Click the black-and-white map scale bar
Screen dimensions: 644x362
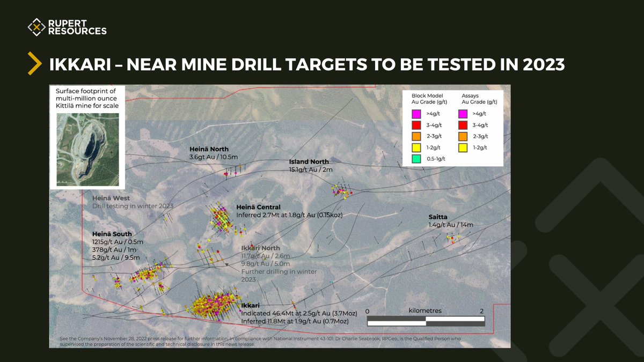426,321
